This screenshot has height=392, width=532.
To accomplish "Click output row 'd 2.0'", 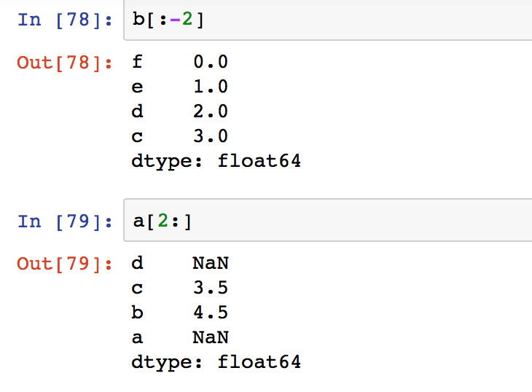I will [x=180, y=111].
